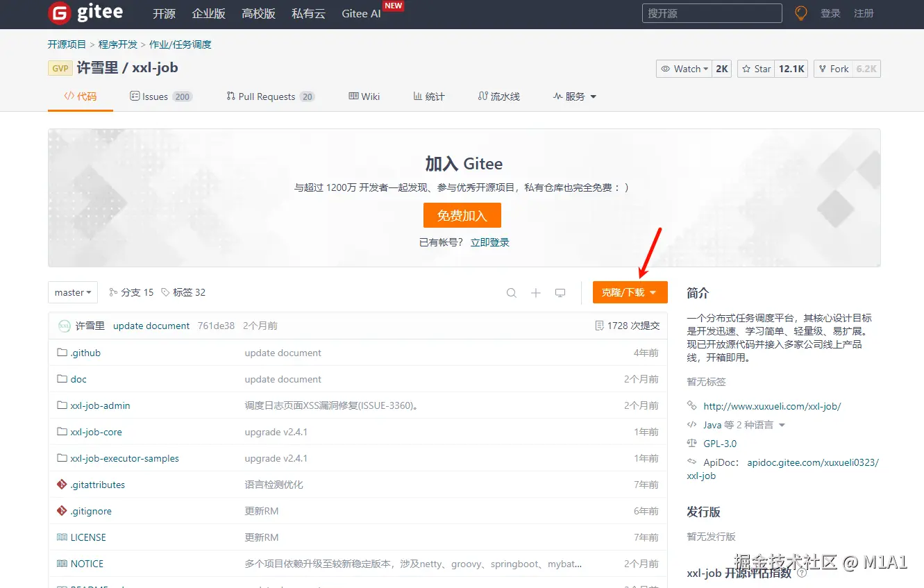
Task: Click the GVP badge beside repo name
Action: (x=60, y=68)
